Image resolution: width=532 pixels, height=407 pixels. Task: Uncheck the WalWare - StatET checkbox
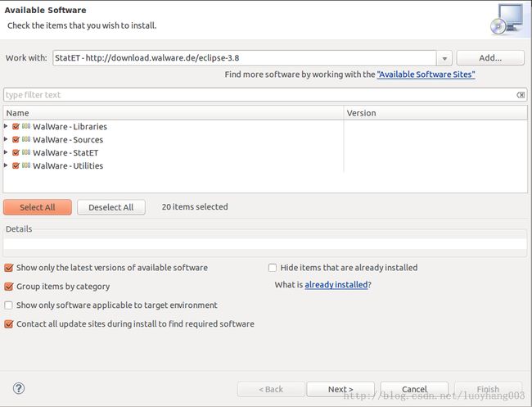[16, 152]
